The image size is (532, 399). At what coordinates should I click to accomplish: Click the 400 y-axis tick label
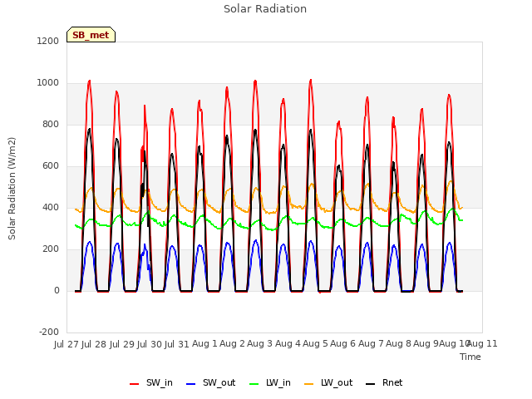click(x=51, y=208)
